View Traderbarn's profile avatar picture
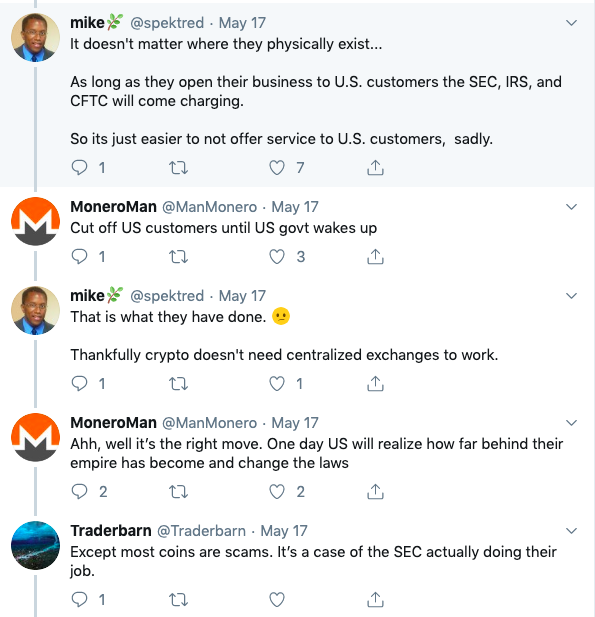Image resolution: width=595 pixels, height=617 pixels. [35, 545]
